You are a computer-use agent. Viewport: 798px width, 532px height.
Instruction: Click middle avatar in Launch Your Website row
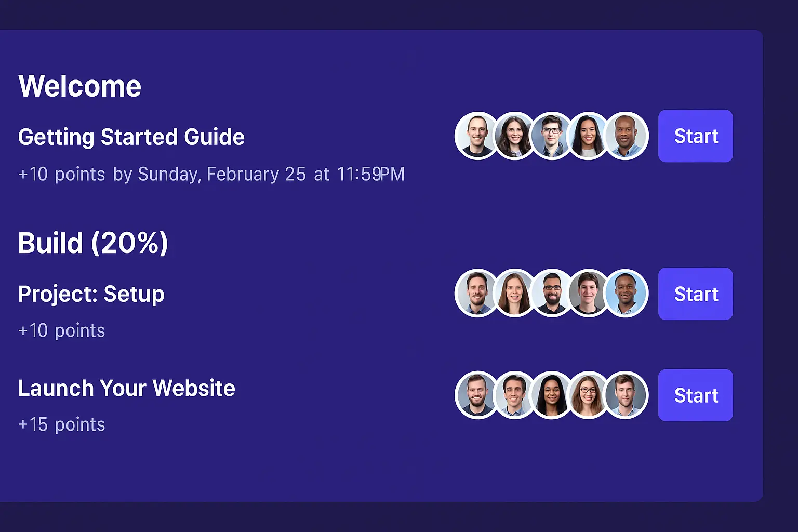552,395
